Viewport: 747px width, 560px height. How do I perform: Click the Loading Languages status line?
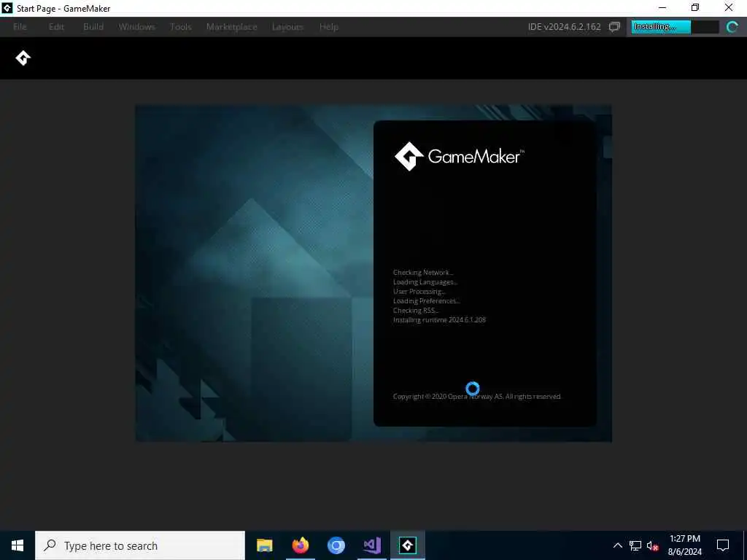tap(425, 282)
